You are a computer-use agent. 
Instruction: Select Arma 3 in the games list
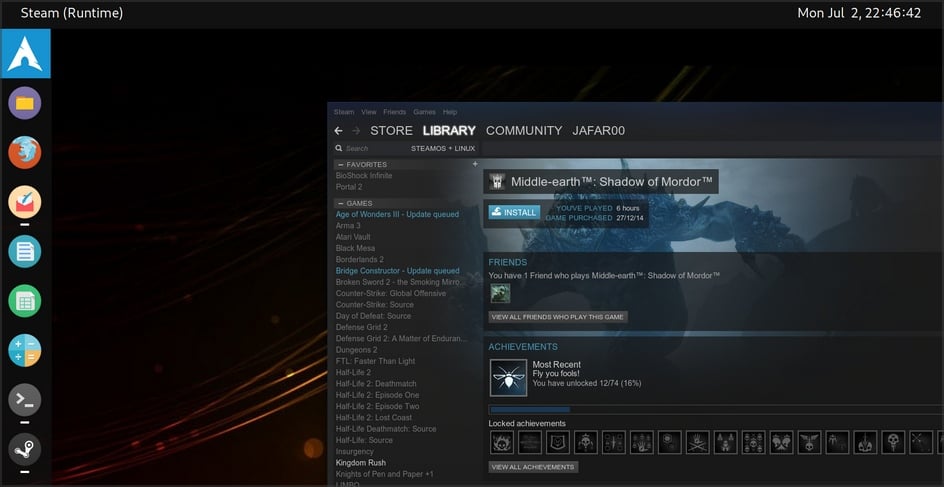pyautogui.click(x=348, y=226)
